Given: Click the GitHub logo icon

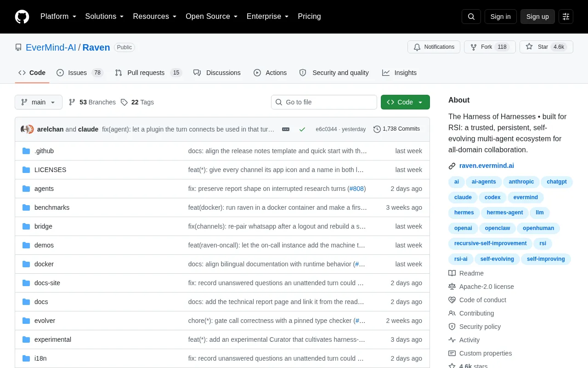Looking at the screenshot, I should pos(22,17).
